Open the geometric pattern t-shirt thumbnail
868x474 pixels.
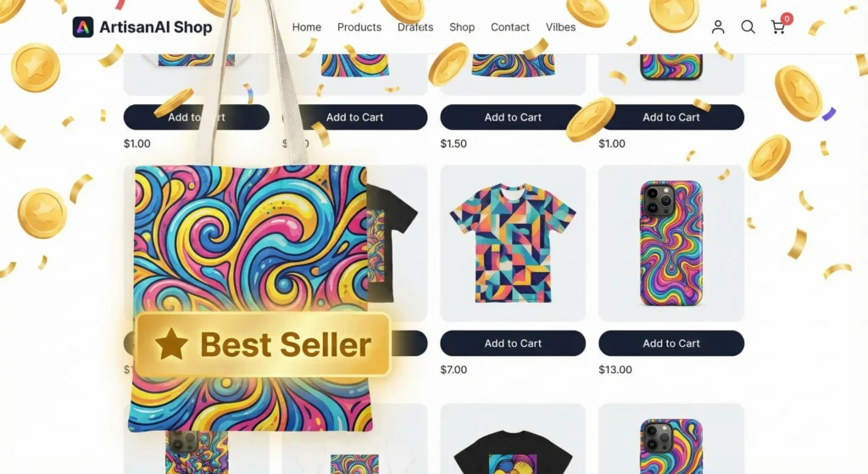click(x=513, y=243)
